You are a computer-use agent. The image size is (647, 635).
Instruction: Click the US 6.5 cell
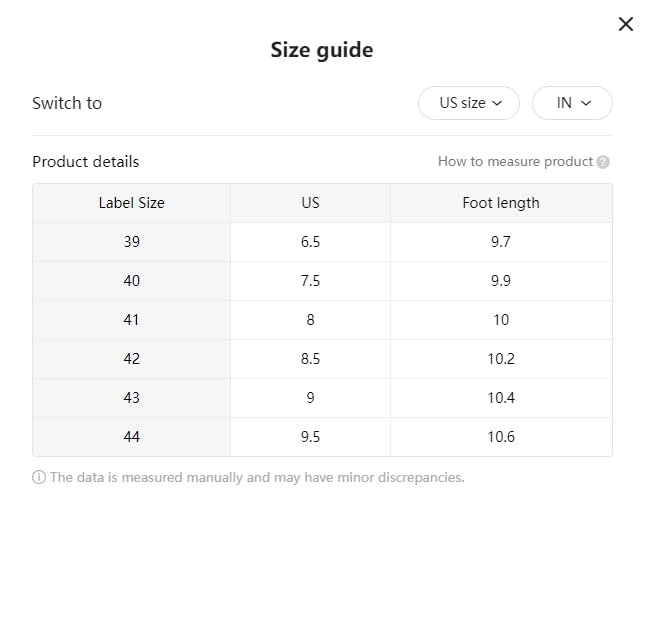coord(310,242)
